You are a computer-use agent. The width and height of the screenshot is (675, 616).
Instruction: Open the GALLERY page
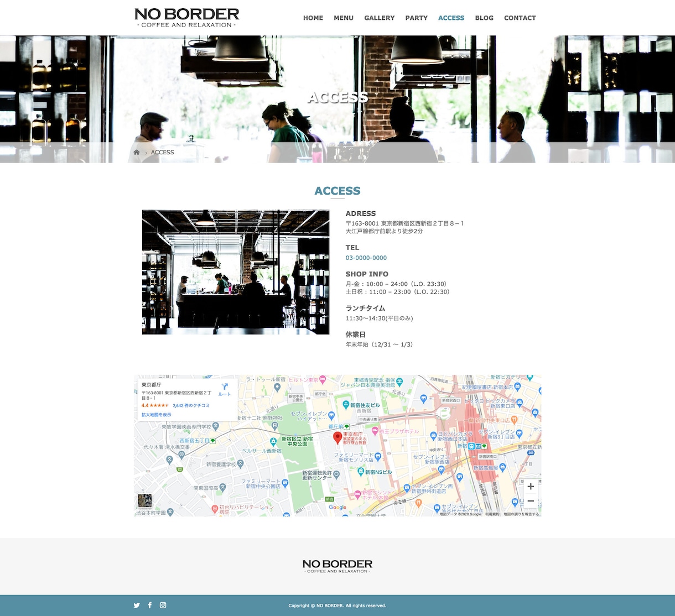pyautogui.click(x=380, y=18)
